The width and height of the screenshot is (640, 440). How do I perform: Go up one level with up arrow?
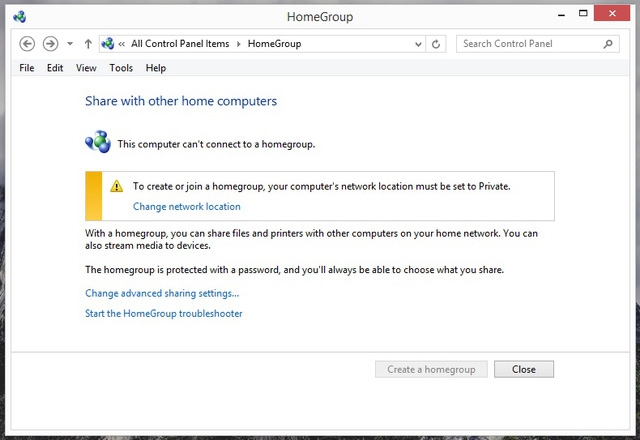click(88, 44)
